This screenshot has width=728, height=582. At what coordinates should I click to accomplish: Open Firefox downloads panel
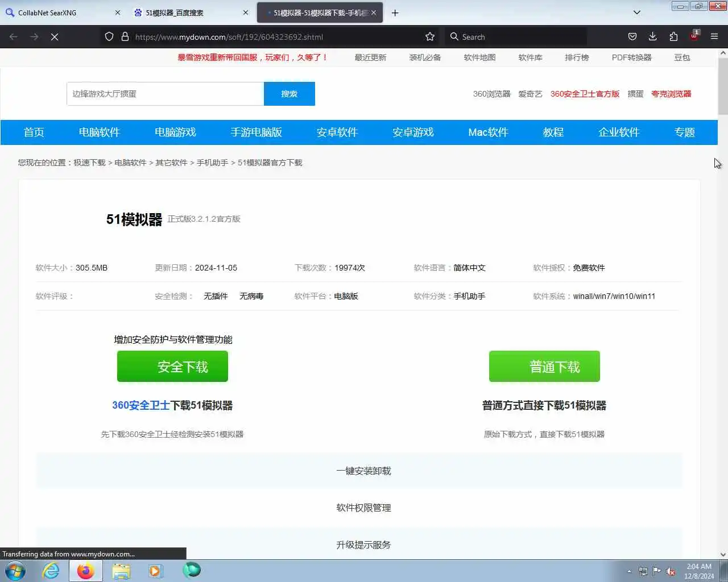(x=653, y=36)
